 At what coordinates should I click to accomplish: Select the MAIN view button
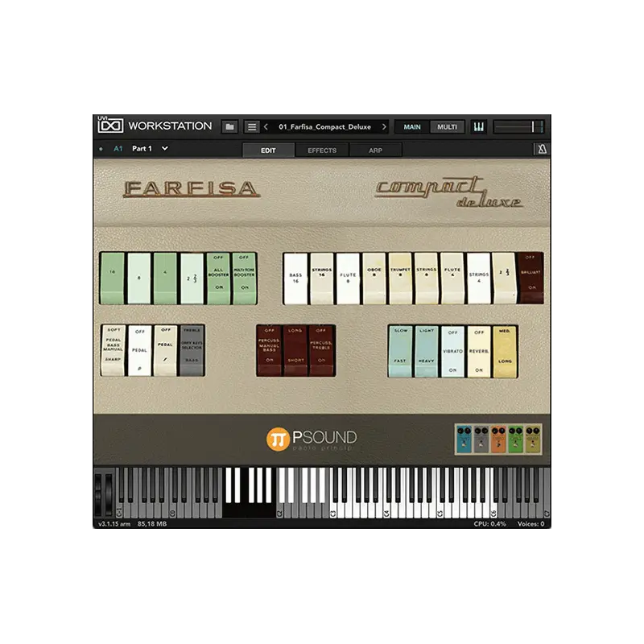(x=412, y=127)
